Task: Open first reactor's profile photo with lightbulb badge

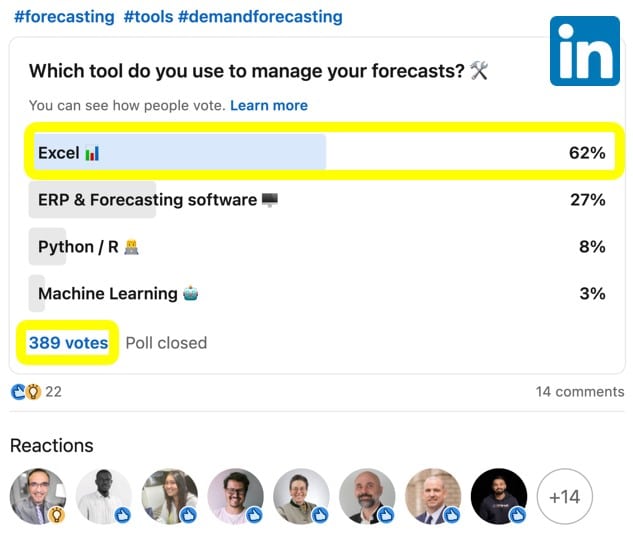Action: pyautogui.click(x=38, y=496)
